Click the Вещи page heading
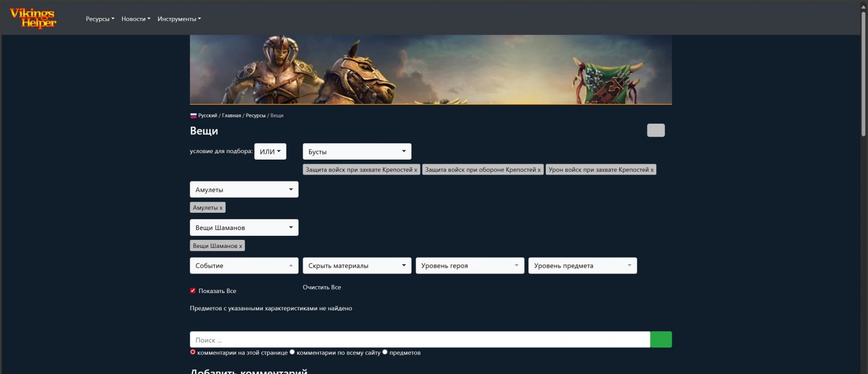 pos(204,131)
